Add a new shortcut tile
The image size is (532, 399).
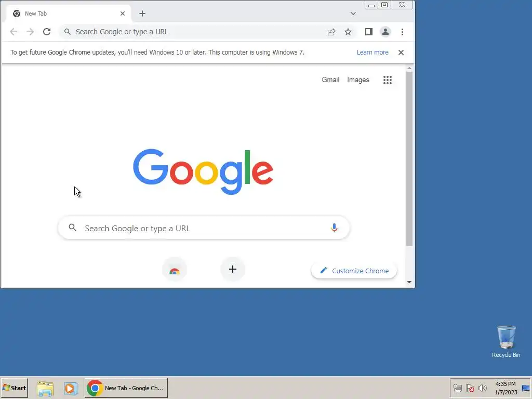[233, 270]
